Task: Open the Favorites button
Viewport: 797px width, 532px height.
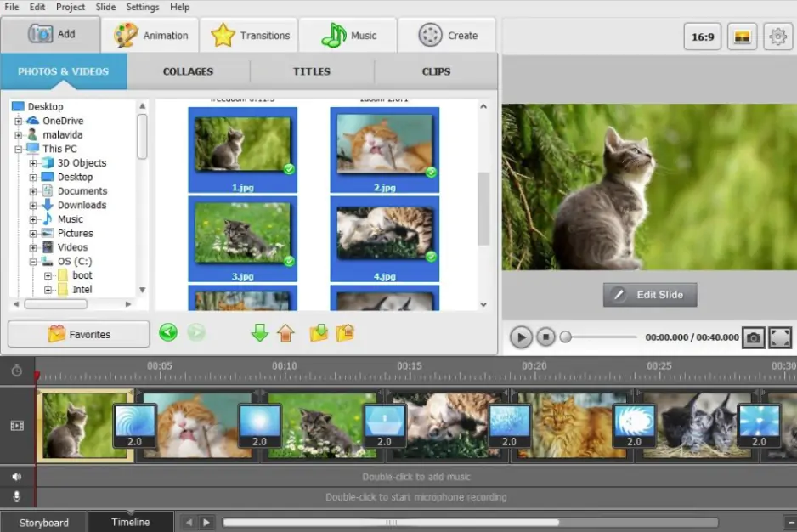Action: point(78,334)
